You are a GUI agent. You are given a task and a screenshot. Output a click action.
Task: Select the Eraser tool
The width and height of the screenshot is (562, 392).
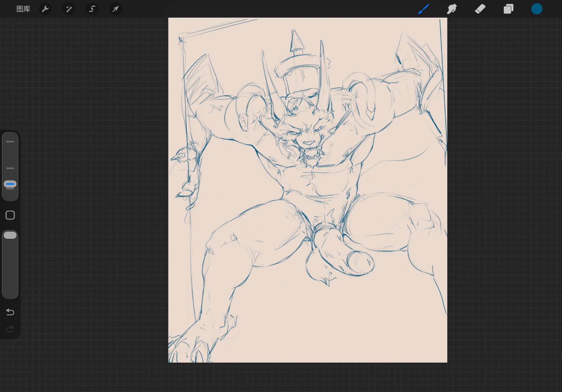480,9
